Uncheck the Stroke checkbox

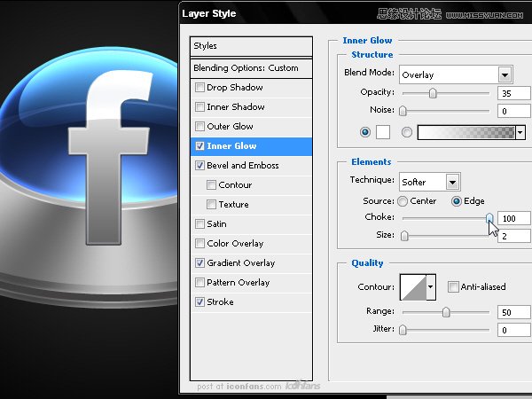click(199, 302)
